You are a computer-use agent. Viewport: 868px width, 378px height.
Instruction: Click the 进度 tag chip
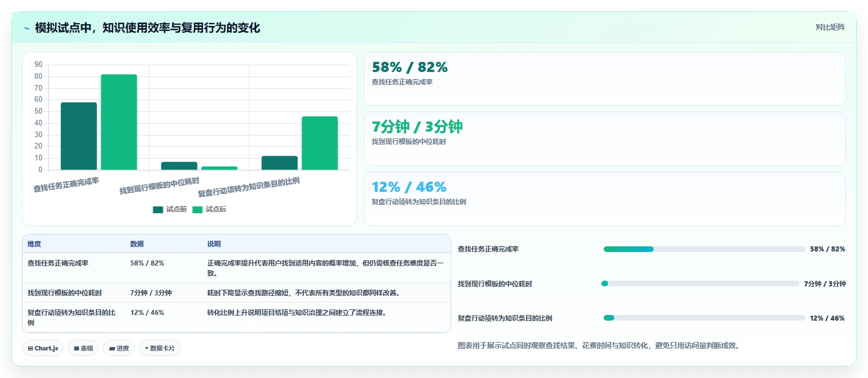point(119,348)
